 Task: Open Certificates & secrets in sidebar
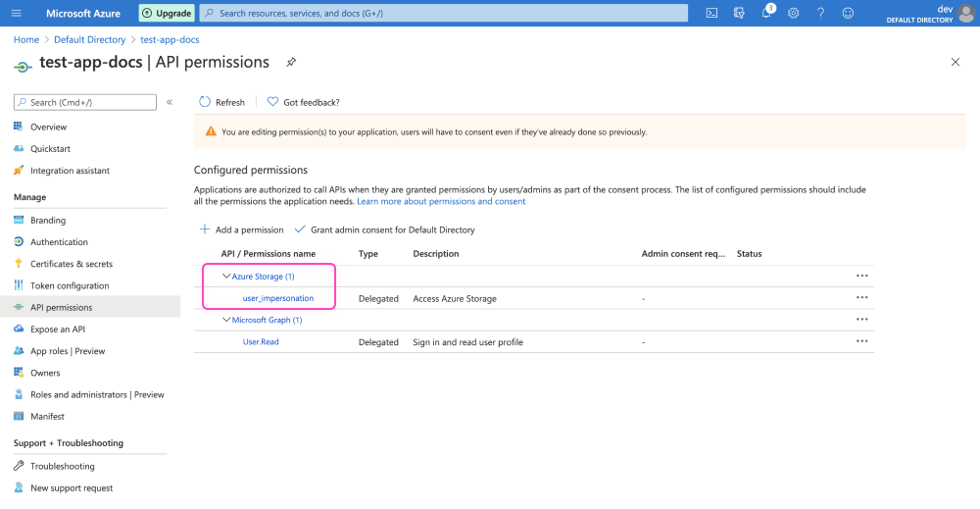[71, 264]
